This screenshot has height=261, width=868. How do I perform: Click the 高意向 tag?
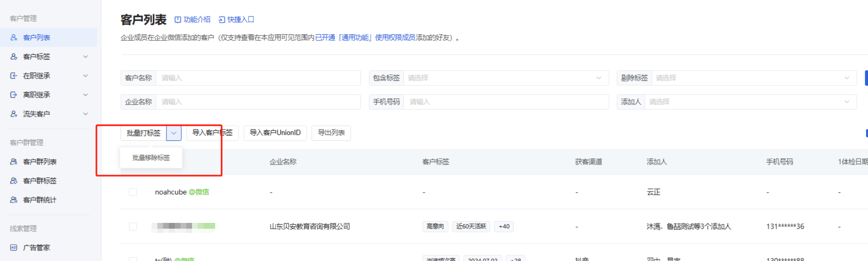click(435, 226)
